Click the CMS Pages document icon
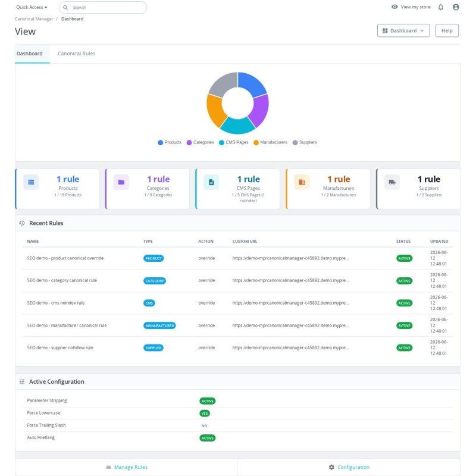The height and width of the screenshot is (476, 476). pos(211,182)
